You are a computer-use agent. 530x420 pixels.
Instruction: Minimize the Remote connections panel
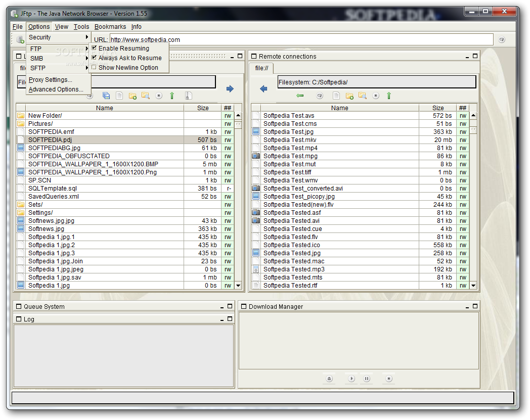click(467, 57)
